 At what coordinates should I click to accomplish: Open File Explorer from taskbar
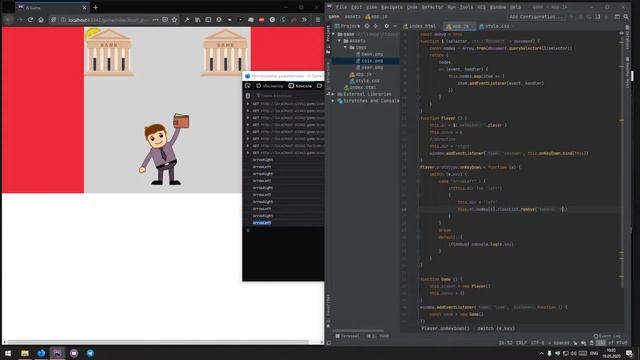[x=25, y=353]
